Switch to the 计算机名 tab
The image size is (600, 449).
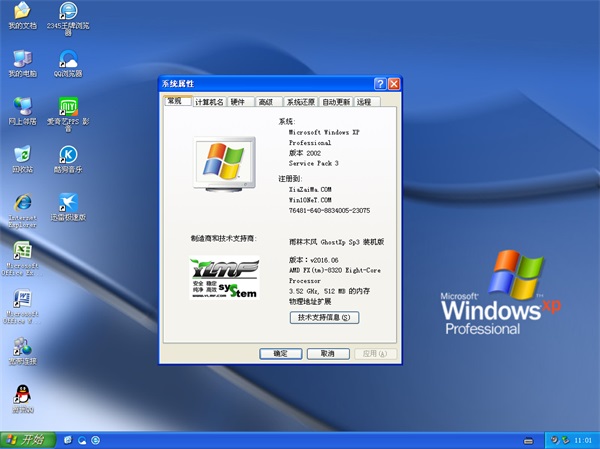tap(209, 102)
